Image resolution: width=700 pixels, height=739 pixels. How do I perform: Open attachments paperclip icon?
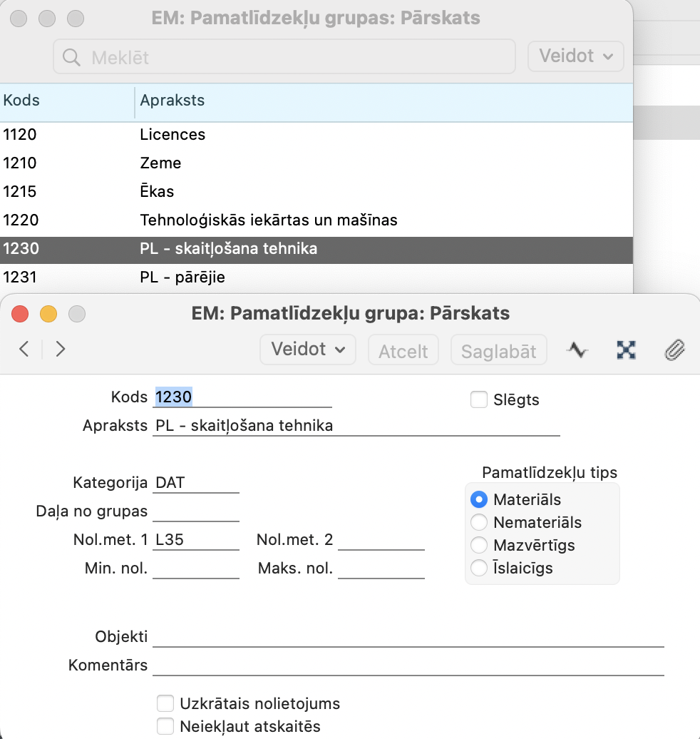[674, 350]
